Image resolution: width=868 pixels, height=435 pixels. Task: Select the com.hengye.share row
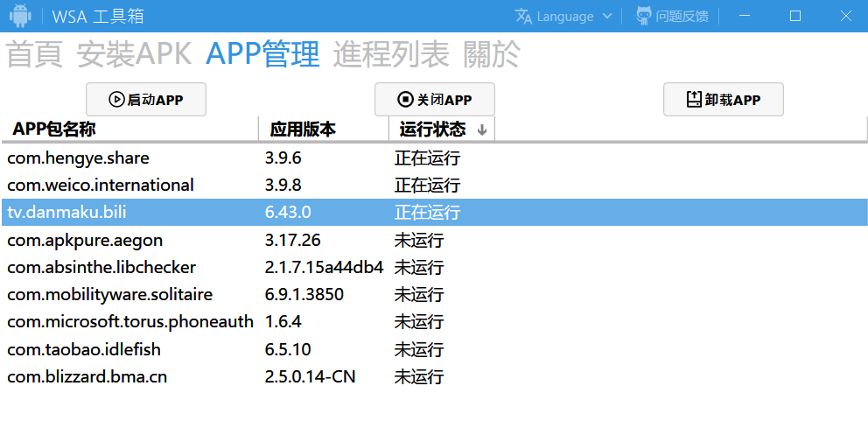tap(79, 158)
